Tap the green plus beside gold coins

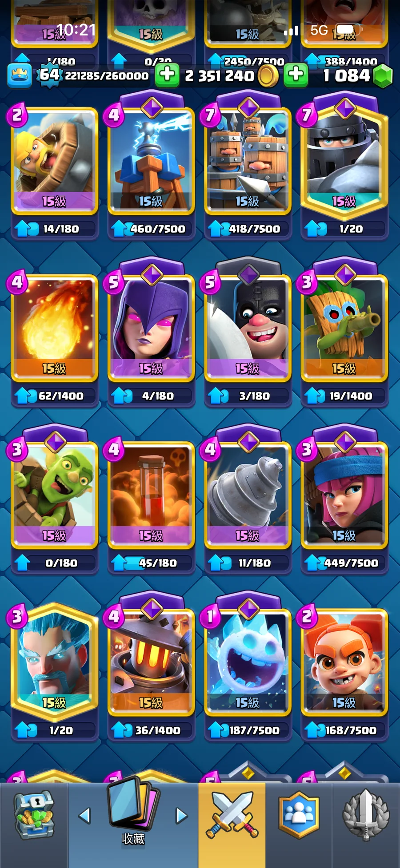click(167, 74)
